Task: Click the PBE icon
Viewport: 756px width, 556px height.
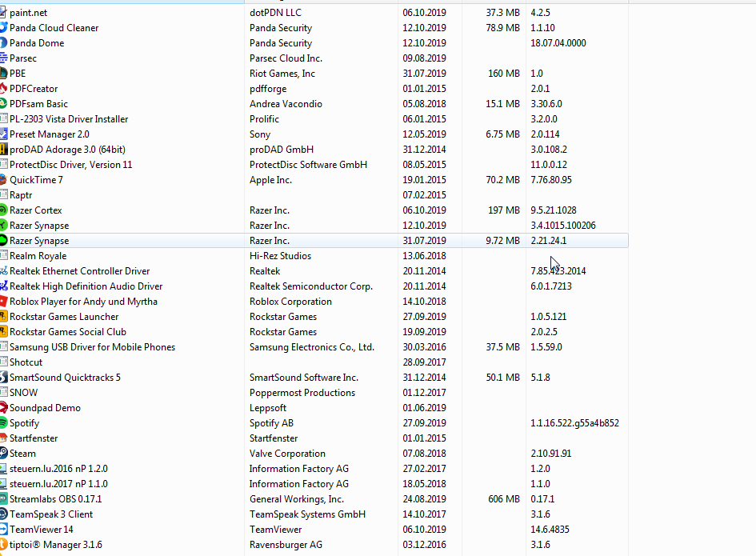Action: 3,74
